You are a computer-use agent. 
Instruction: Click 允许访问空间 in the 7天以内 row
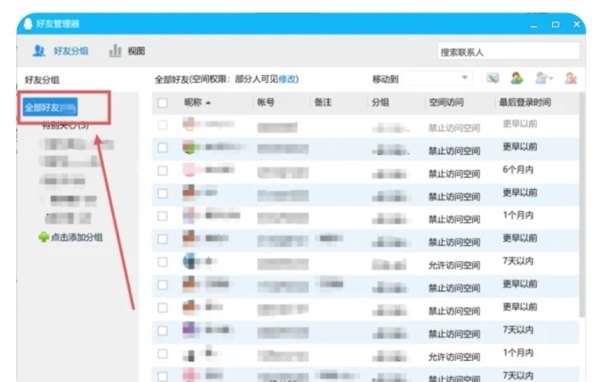[454, 265]
